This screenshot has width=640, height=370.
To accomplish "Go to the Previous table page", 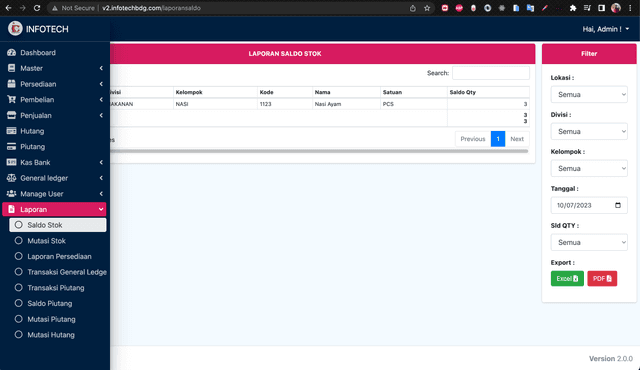I will [473, 139].
